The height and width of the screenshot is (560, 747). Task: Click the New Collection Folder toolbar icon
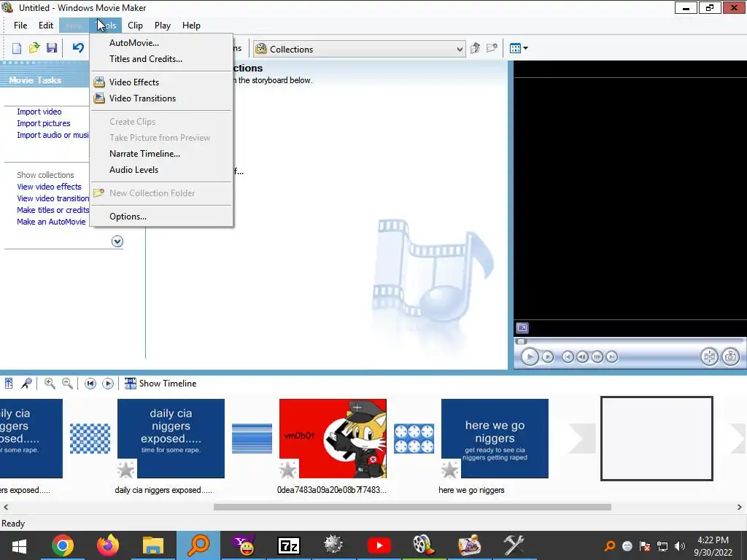492,48
